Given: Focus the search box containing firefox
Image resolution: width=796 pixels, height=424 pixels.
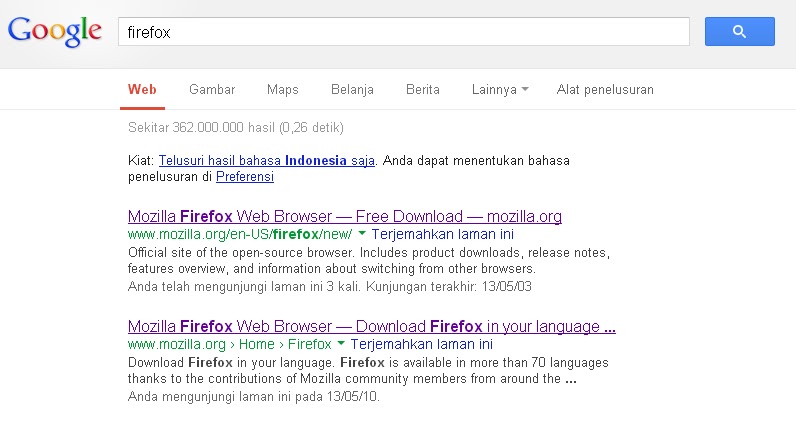Looking at the screenshot, I should pos(404,31).
